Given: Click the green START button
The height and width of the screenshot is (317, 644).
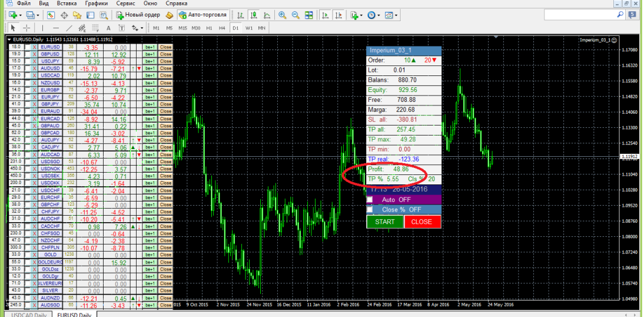Looking at the screenshot, I should (385, 222).
